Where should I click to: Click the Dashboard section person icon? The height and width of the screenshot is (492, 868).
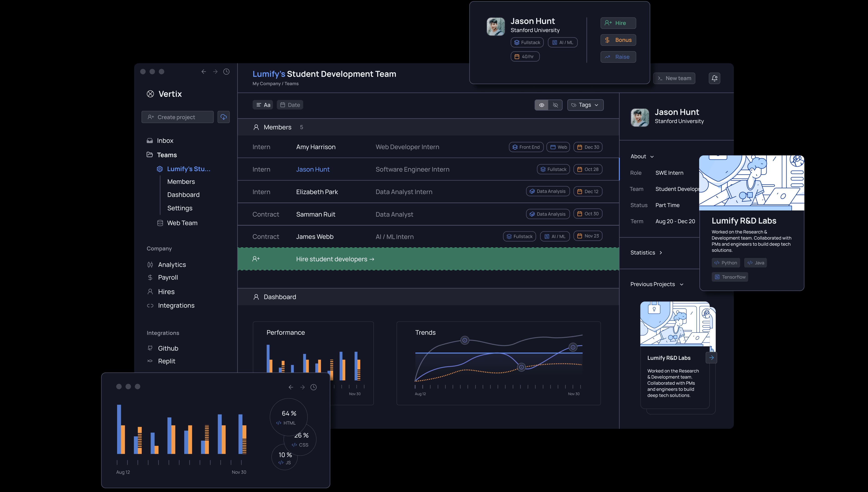(x=256, y=297)
